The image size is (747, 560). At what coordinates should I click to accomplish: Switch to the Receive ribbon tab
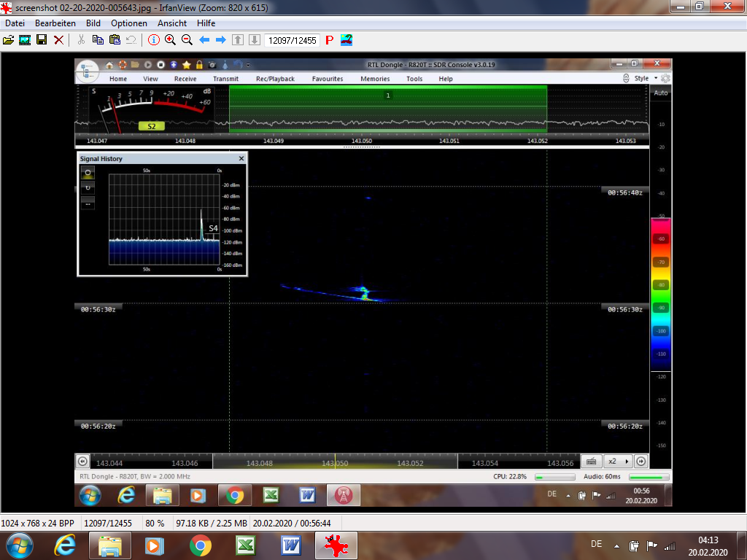(x=185, y=79)
